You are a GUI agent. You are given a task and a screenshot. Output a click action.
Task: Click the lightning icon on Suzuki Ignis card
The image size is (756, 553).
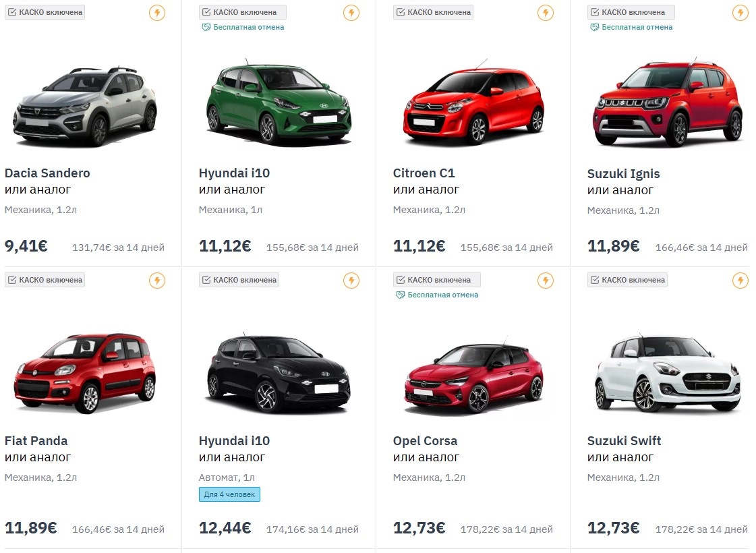coord(740,12)
